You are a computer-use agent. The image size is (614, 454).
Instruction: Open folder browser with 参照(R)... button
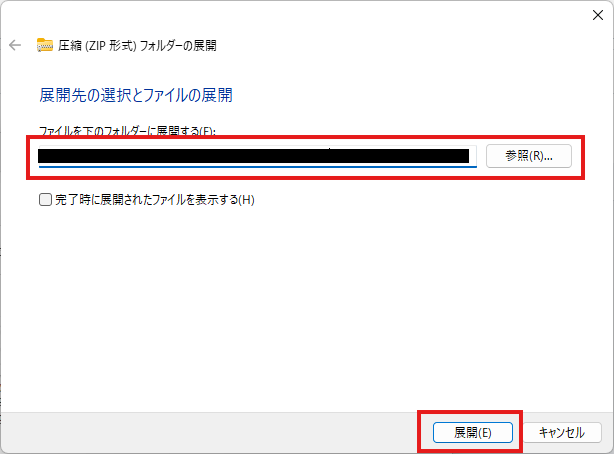(x=529, y=156)
